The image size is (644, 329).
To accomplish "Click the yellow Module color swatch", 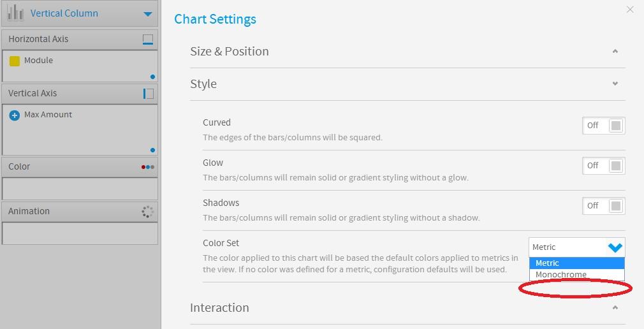I will tap(15, 61).
